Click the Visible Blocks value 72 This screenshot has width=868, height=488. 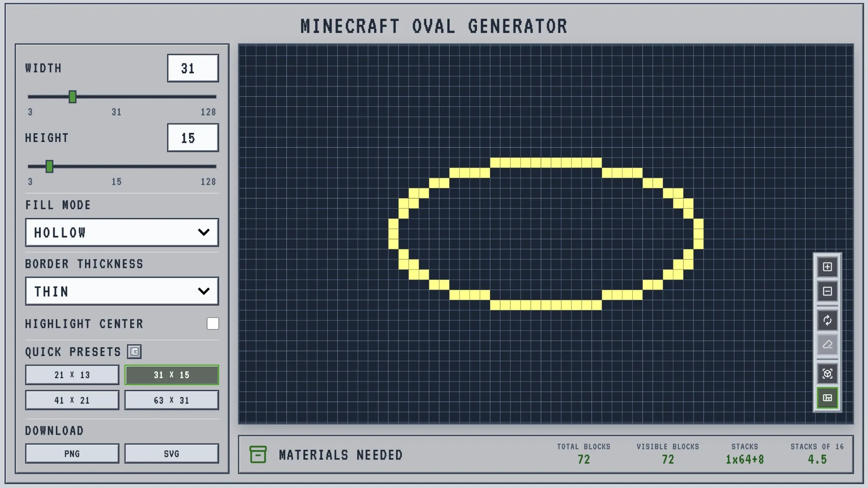(x=668, y=459)
